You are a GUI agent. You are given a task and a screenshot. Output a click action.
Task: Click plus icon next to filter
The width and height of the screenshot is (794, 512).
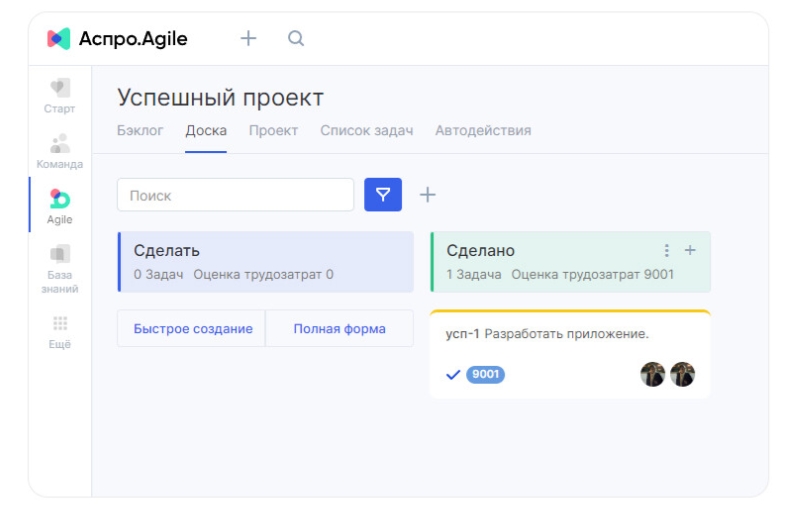coord(428,195)
